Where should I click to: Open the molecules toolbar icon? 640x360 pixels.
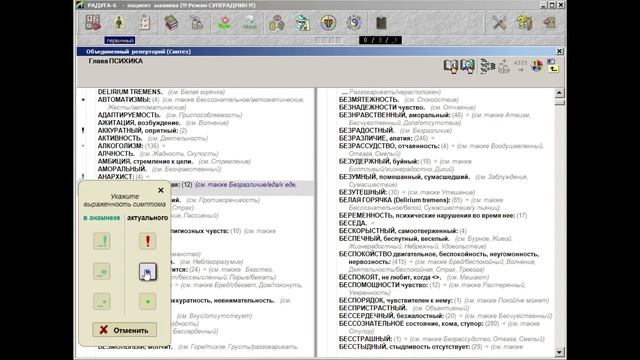point(277,23)
